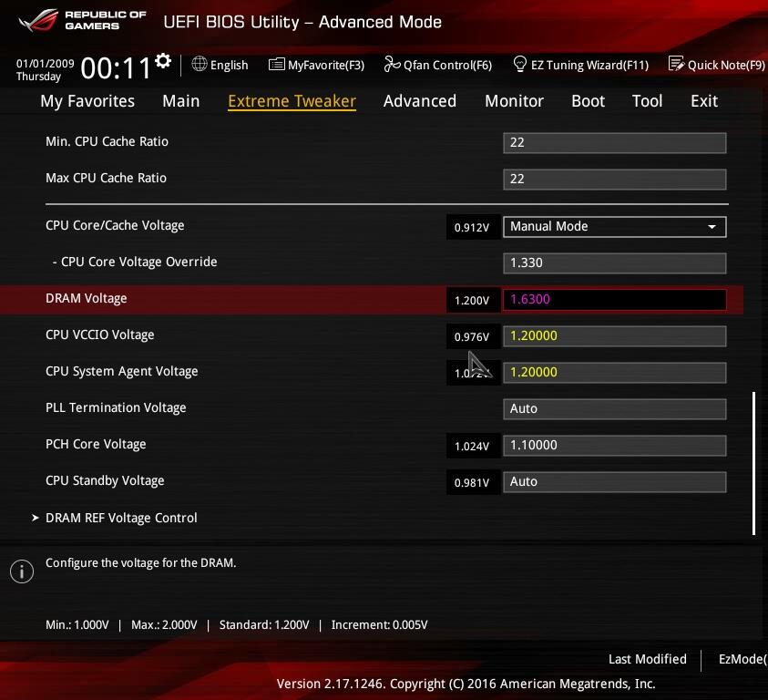Expand DRAM REF Voltage Control submenu
Screen dimensions: 768x700
pyautogui.click(x=121, y=518)
